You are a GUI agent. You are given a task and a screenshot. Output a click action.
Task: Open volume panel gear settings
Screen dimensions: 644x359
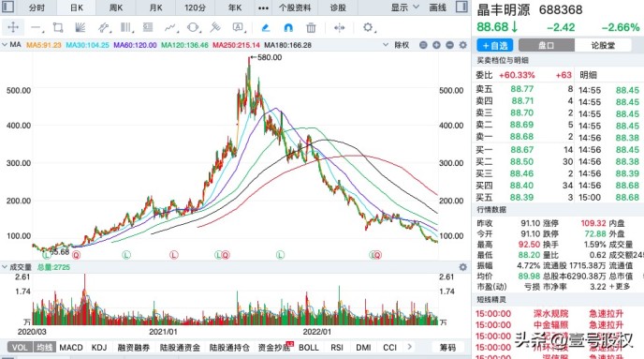point(462,267)
